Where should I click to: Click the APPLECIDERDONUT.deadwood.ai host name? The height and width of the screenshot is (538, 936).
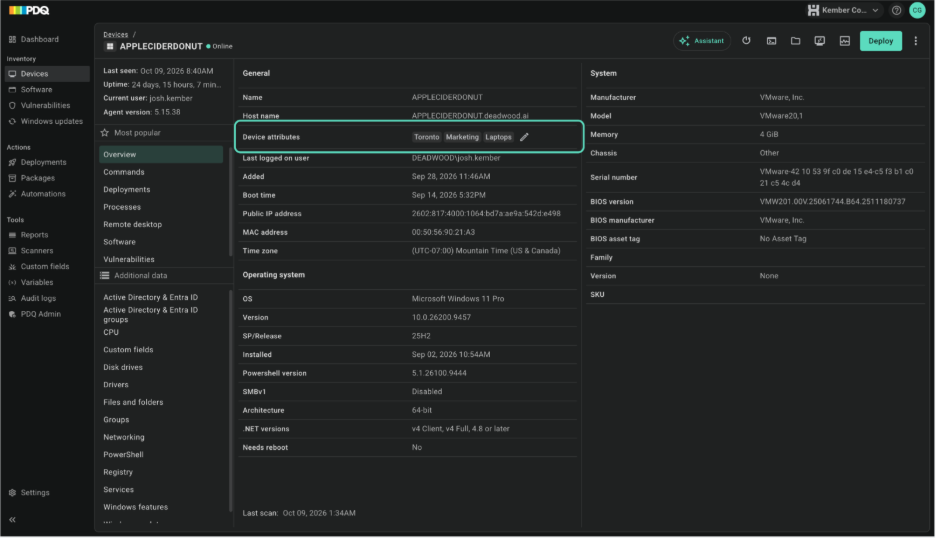click(x=470, y=116)
